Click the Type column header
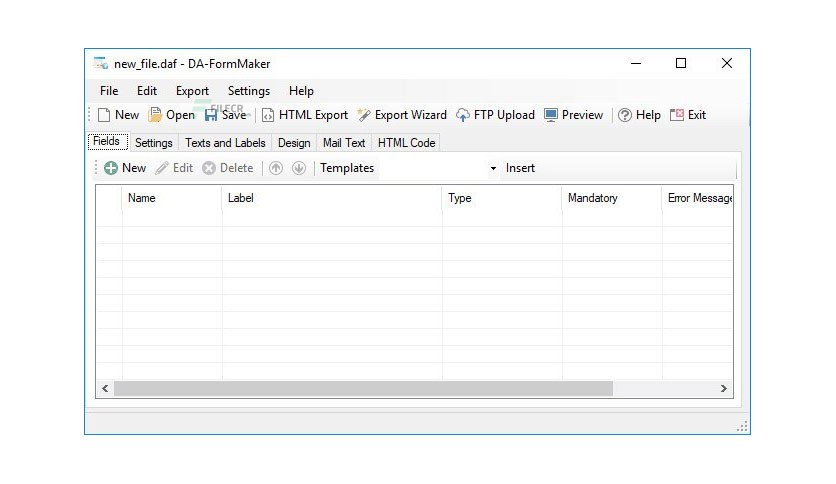 pos(502,198)
